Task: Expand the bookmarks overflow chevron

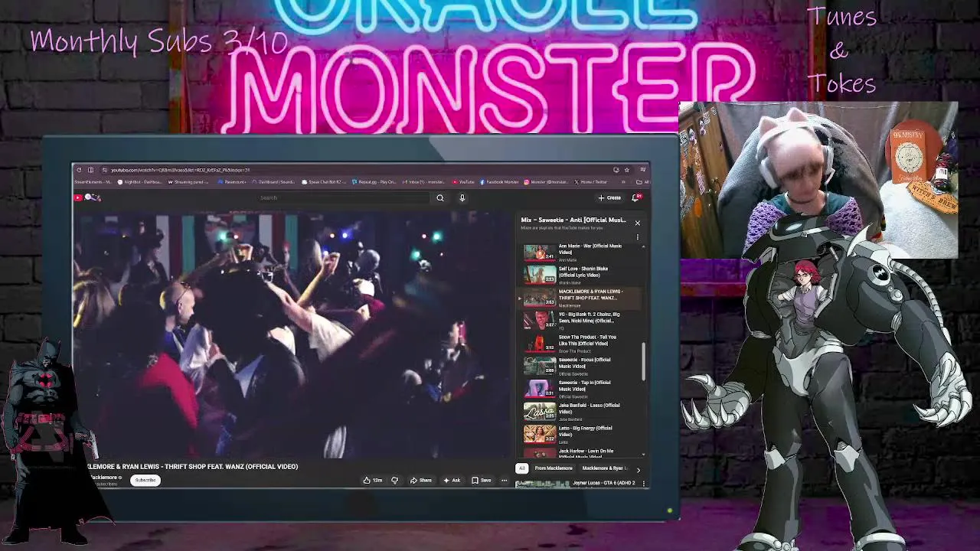Action: (x=623, y=182)
